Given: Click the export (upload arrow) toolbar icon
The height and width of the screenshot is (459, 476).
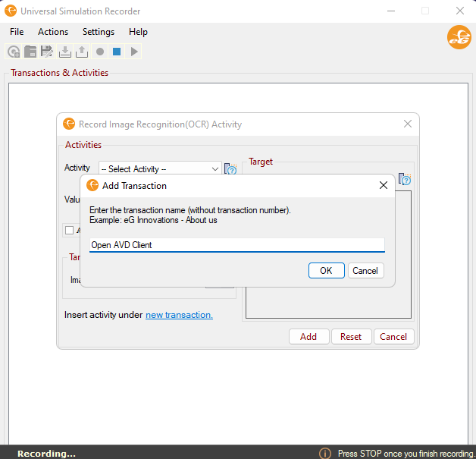Looking at the screenshot, I should (82, 52).
